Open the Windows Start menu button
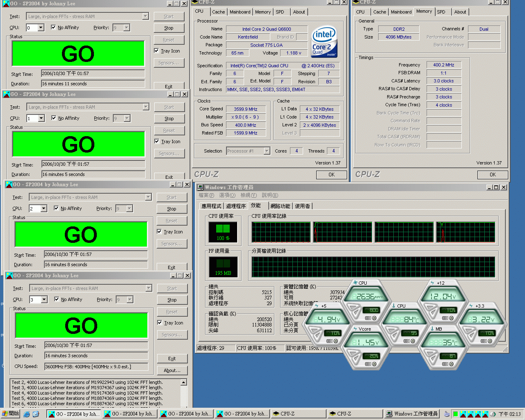 click(10, 413)
